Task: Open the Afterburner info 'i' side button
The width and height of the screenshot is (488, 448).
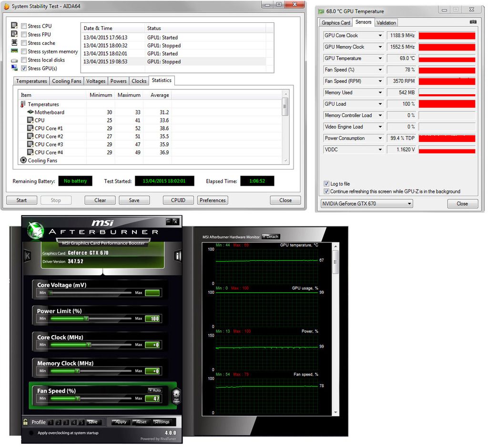Action: (x=178, y=256)
